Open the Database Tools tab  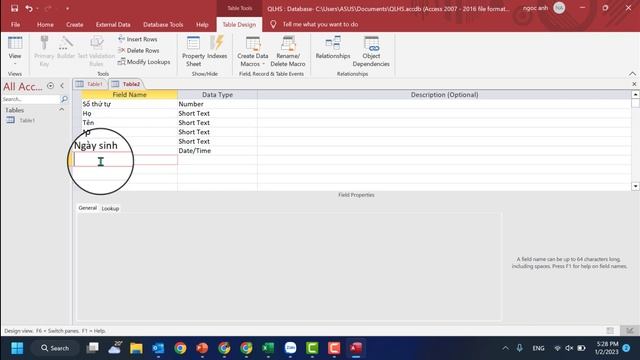coord(163,24)
